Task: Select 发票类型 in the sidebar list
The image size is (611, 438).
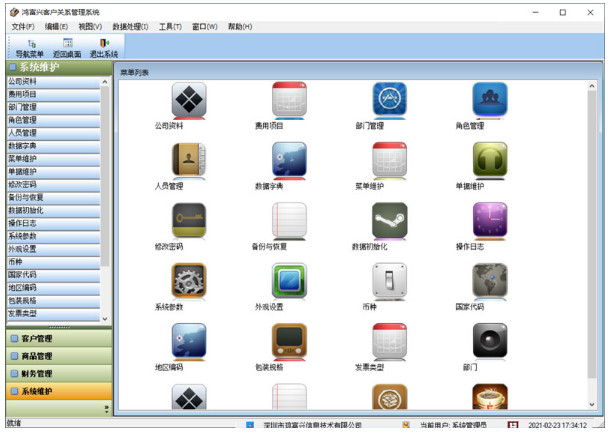Action: click(53, 313)
